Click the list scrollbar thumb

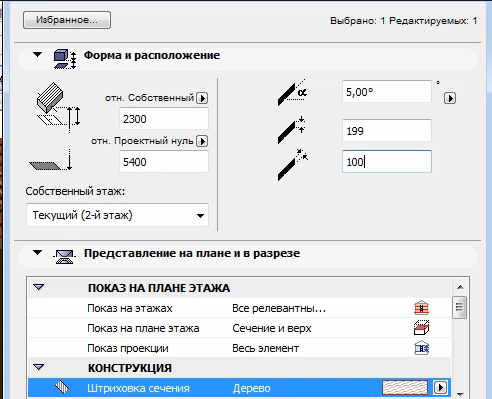click(460, 307)
